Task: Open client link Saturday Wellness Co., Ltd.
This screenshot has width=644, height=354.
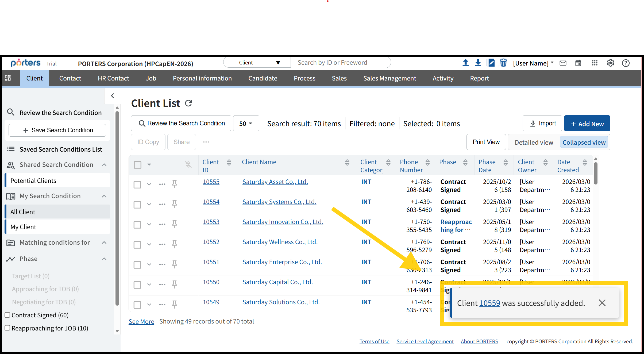Action: 280,242
